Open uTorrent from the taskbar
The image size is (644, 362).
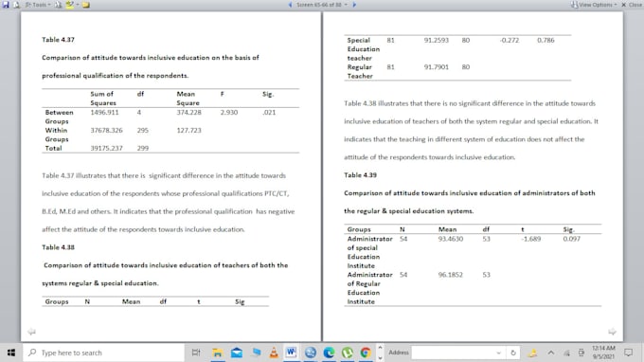[348, 353]
